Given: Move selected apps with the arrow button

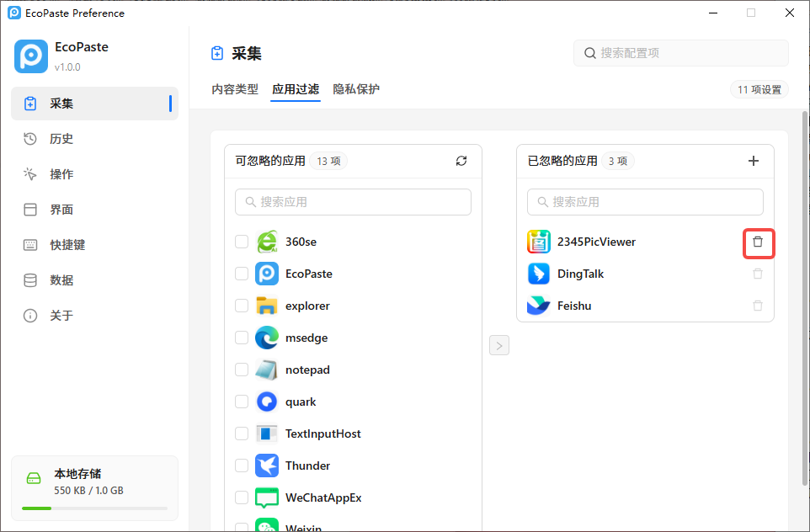Looking at the screenshot, I should 499,345.
